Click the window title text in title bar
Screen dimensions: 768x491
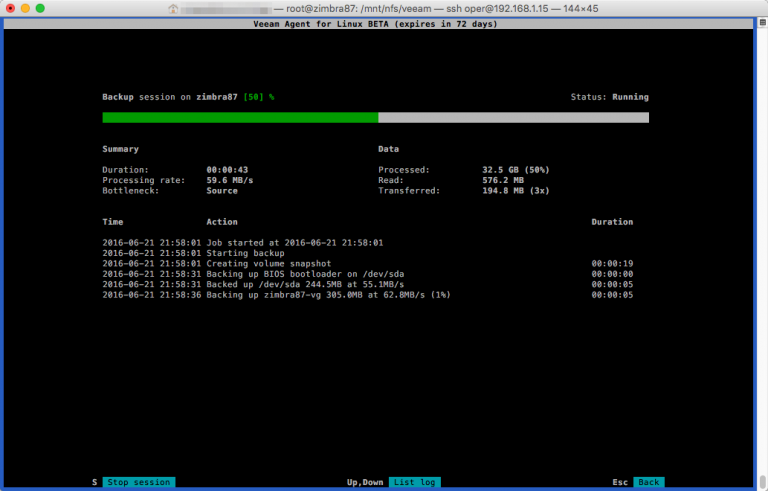(436, 8)
